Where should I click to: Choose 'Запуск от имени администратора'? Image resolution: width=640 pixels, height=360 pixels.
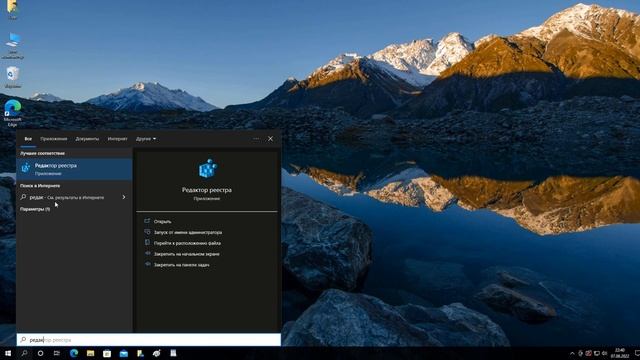[188, 232]
